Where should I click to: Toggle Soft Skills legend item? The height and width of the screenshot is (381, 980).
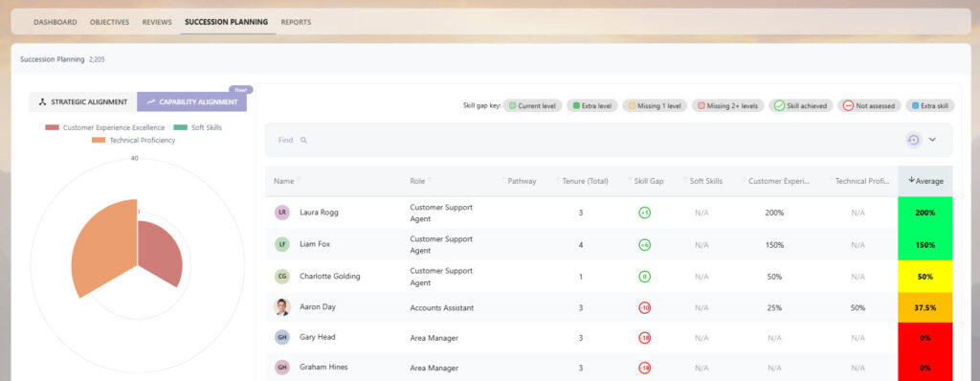click(x=197, y=127)
